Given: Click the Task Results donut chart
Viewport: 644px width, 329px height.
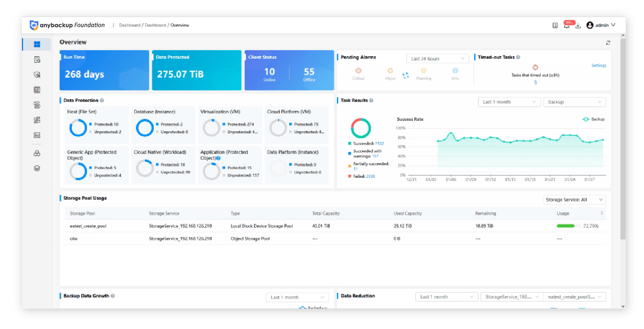Looking at the screenshot, I should coord(361,128).
